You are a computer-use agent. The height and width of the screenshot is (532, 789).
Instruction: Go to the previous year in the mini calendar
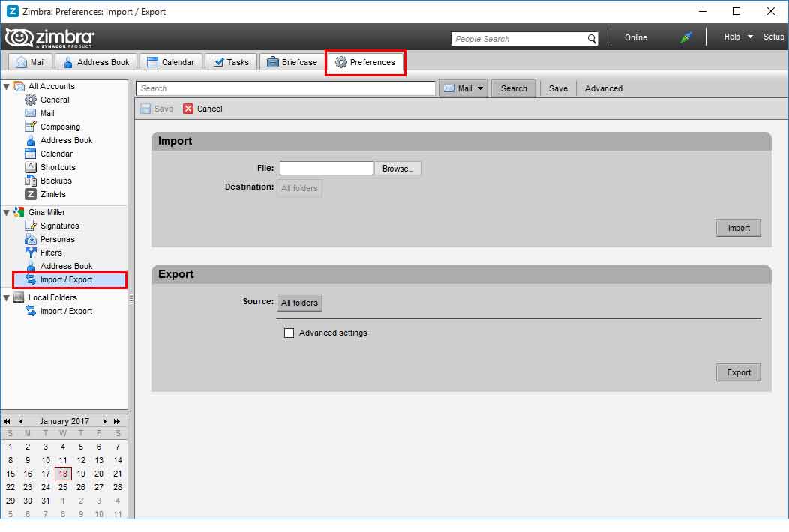[x=7, y=421]
